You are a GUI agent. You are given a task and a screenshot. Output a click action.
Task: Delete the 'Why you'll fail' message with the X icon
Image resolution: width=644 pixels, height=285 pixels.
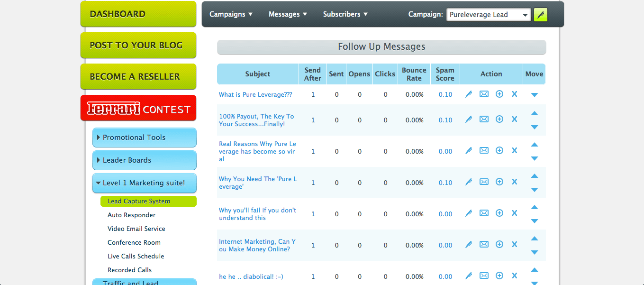point(514,213)
